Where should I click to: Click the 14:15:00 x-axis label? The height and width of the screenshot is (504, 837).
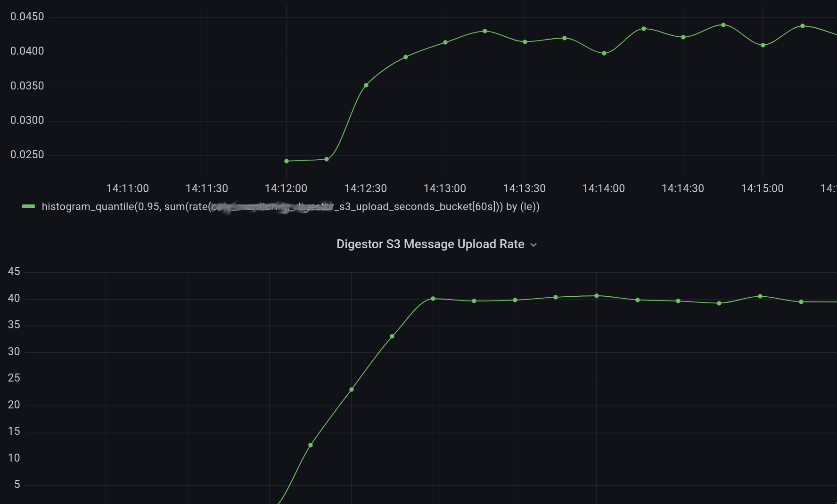coord(763,188)
